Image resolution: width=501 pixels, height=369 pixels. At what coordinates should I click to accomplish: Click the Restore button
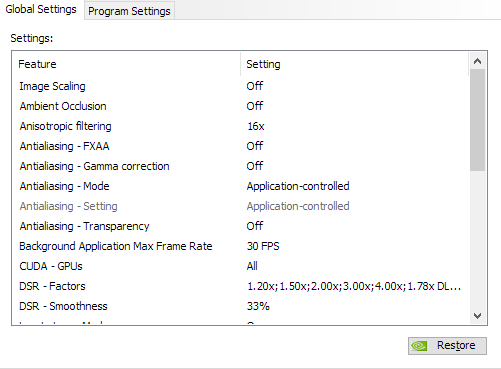pos(447,346)
